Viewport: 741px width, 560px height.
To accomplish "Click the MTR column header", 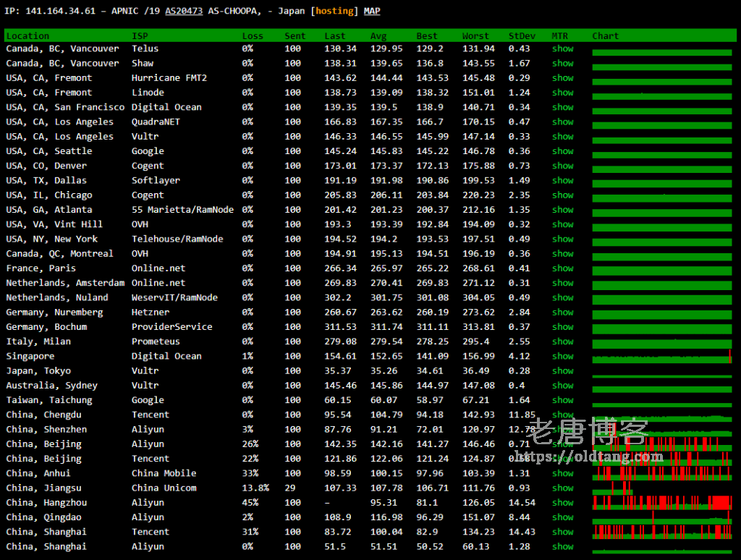I will 560,36.
